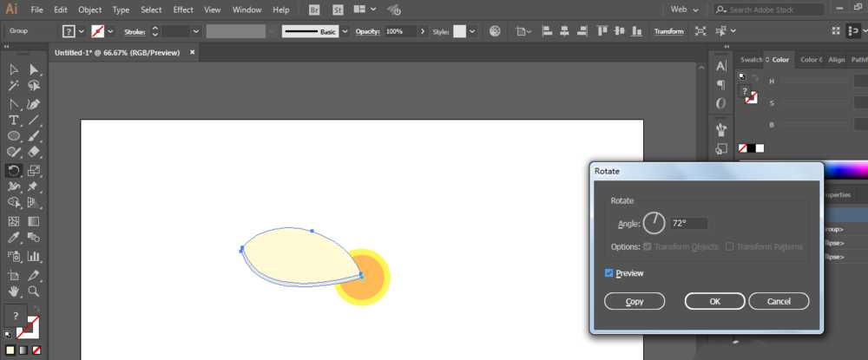Click the Search Adobe Stock field
This screenshot has height=360, width=868.
click(768, 10)
